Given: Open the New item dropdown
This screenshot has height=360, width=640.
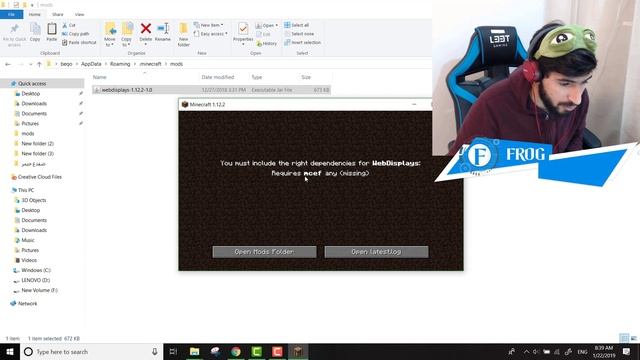Looking at the screenshot, I should point(209,25).
